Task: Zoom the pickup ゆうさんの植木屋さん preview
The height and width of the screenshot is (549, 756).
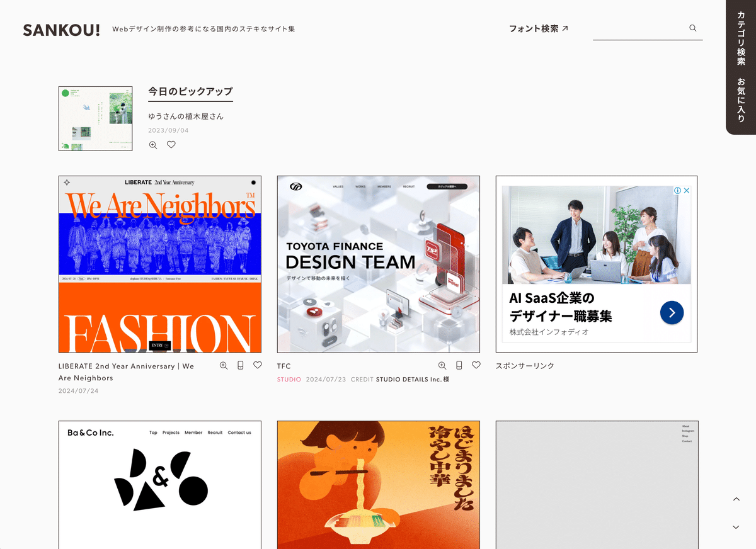Action: pos(153,145)
